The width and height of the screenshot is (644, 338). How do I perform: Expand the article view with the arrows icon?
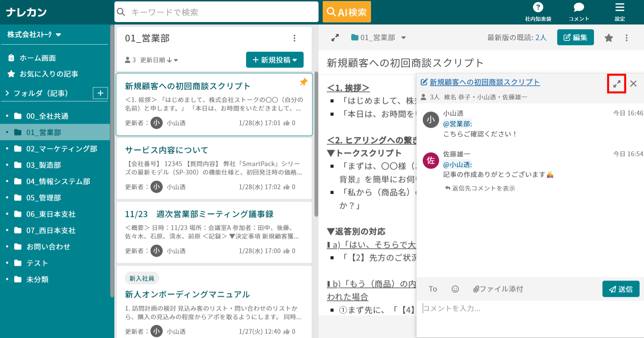(335, 37)
